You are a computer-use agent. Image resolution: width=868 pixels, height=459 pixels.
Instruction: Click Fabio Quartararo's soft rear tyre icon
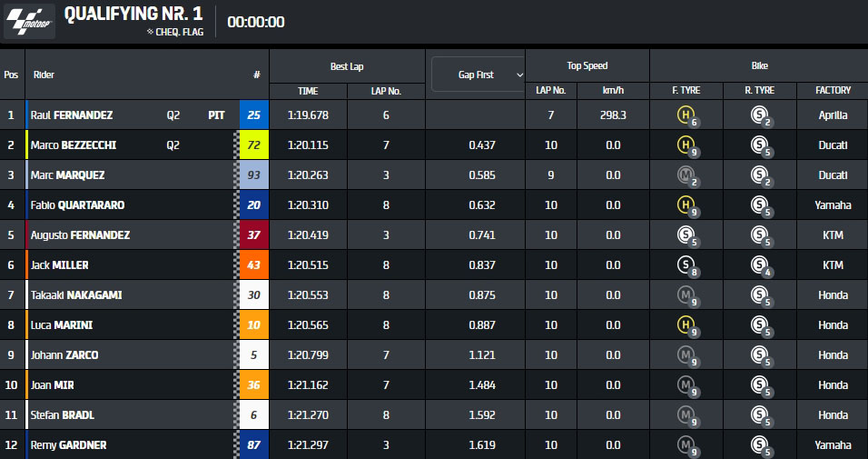[x=758, y=205]
